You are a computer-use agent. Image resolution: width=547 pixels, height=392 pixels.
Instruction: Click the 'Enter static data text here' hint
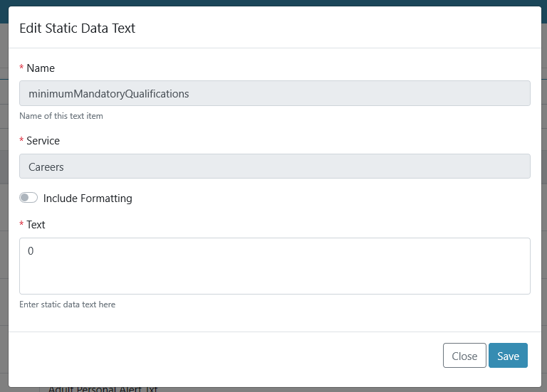[x=68, y=304]
